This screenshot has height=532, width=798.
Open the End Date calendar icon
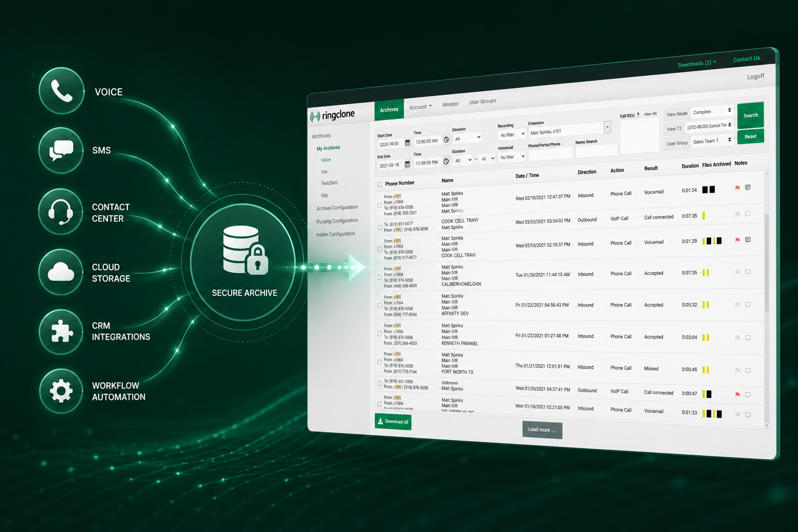[407, 164]
